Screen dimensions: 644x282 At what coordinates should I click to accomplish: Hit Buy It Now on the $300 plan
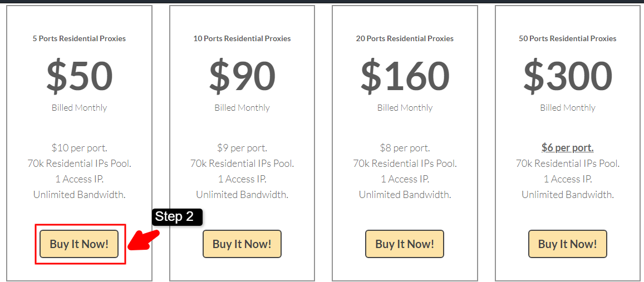click(x=567, y=244)
